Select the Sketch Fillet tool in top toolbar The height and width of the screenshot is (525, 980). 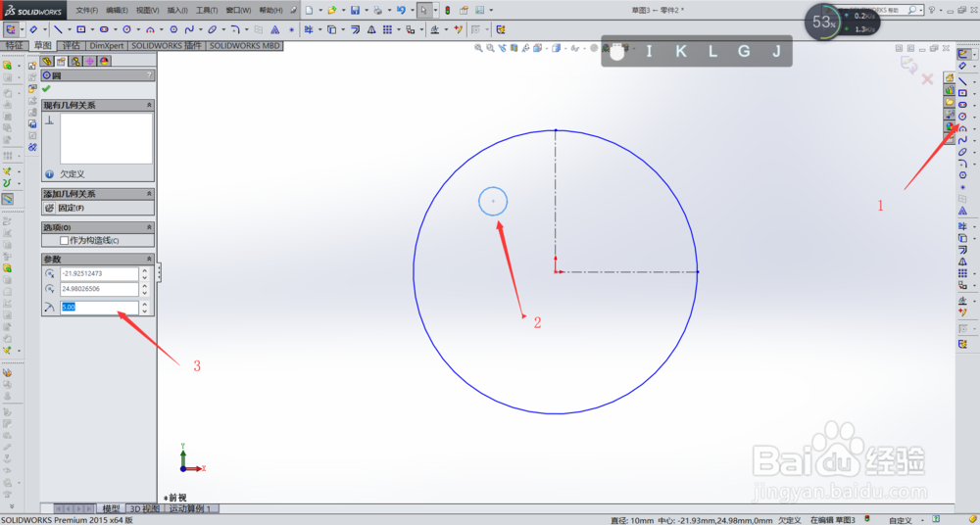coord(235,29)
